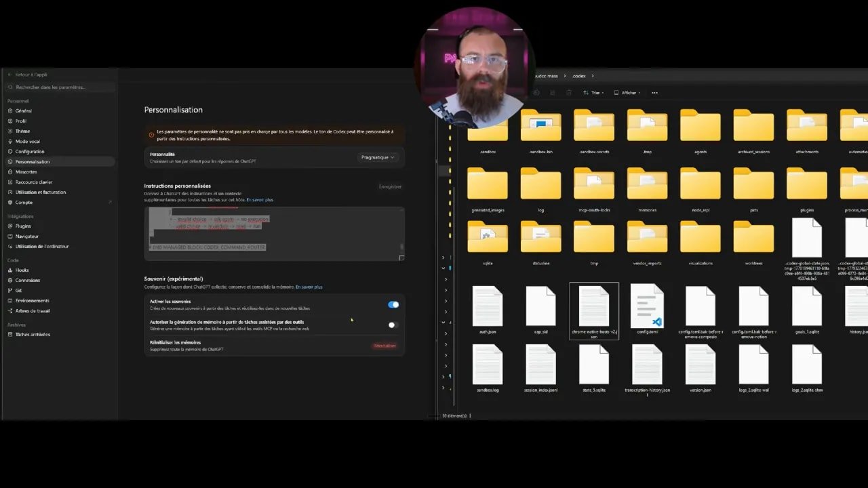Image resolution: width=868 pixels, height=488 pixels.
Task: Click the Raccourcis clavier keyboard icon
Action: point(10,182)
